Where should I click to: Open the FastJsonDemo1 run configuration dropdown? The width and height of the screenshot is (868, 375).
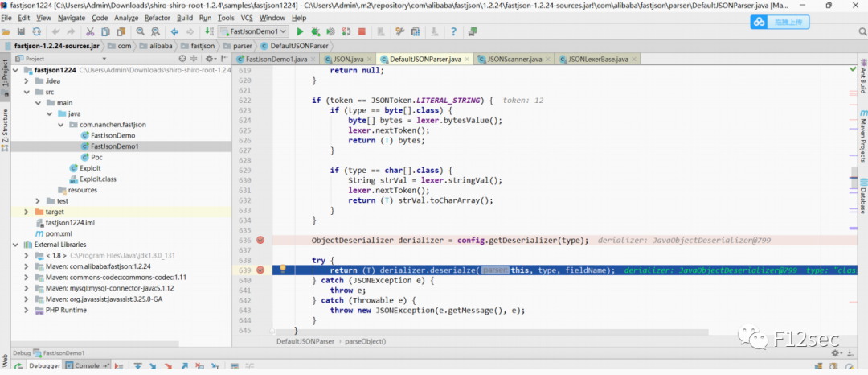coord(253,31)
